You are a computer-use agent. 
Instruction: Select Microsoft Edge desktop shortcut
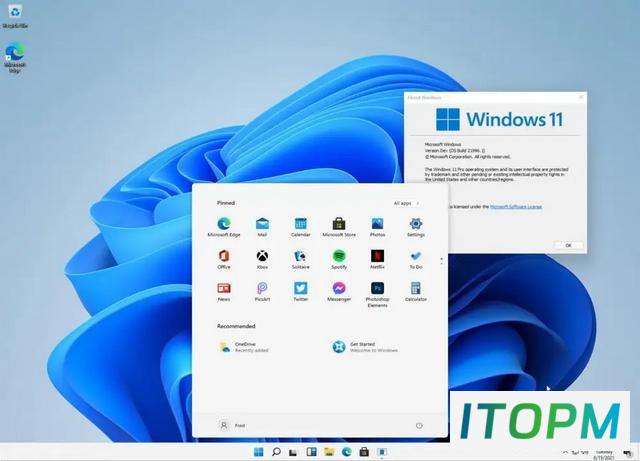click(x=15, y=57)
